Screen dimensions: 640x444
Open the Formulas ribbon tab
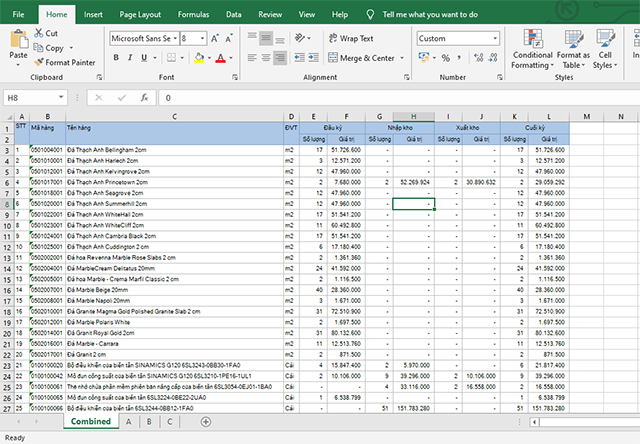(193, 16)
